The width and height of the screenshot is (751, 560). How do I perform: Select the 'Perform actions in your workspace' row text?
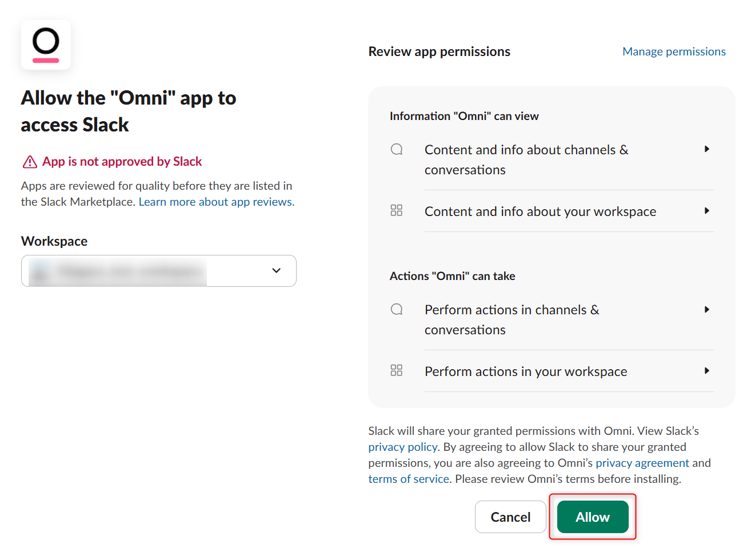coord(526,371)
